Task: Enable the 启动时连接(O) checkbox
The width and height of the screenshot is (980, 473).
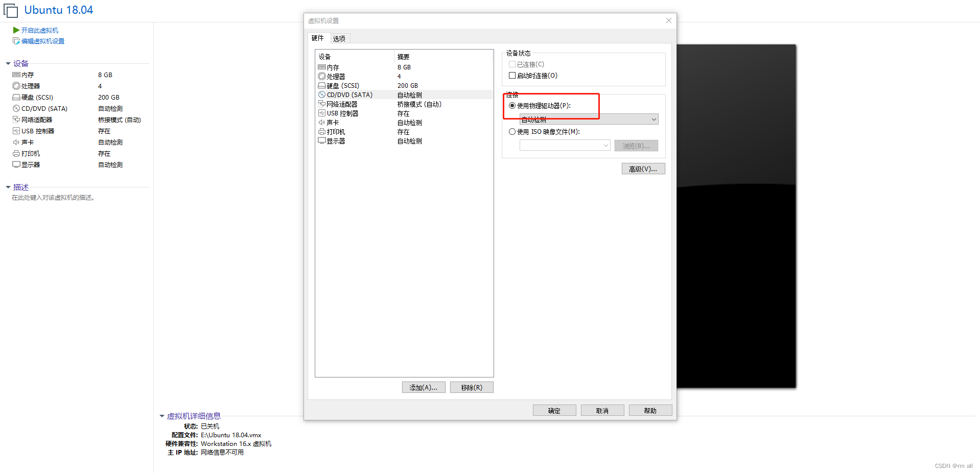Action: [x=512, y=75]
